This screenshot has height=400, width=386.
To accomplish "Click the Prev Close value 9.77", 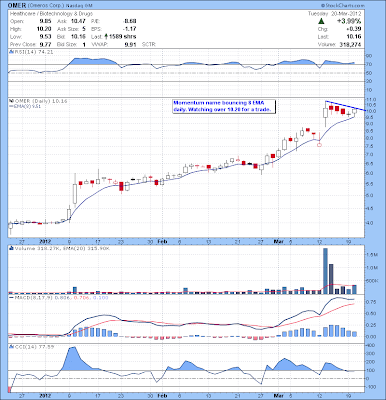I will (45, 44).
